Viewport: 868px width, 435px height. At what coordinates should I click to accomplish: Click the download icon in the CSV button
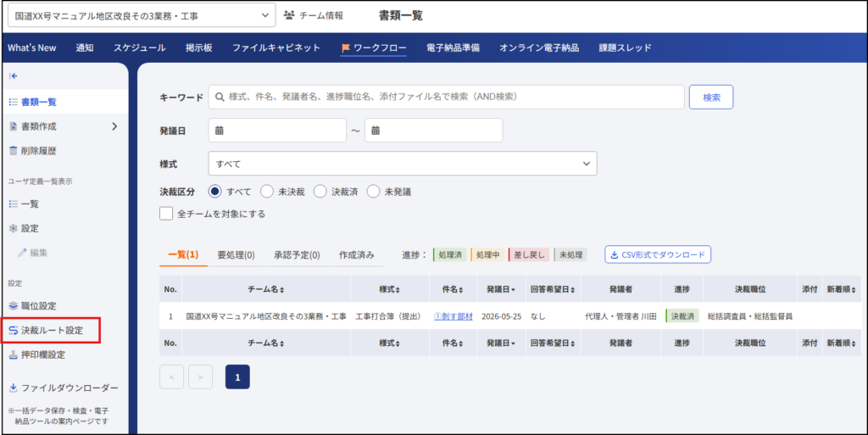tap(614, 254)
